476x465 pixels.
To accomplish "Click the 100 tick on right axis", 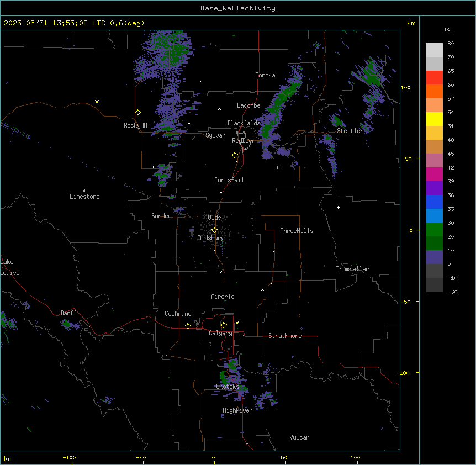I will coord(405,87).
